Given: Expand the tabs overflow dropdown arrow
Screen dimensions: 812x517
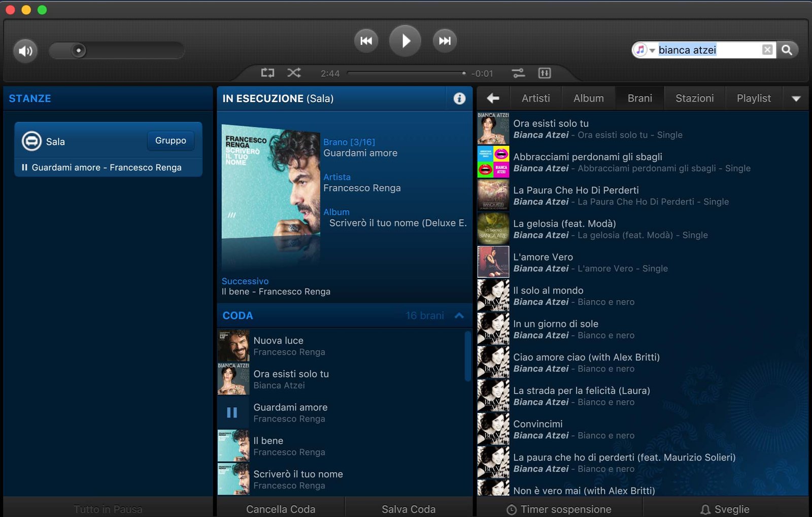Looking at the screenshot, I should click(796, 99).
